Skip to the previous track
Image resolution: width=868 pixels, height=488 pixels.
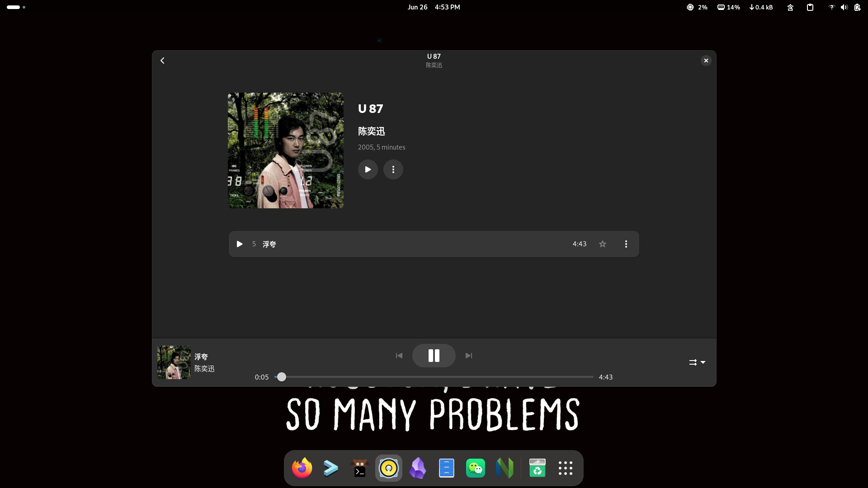click(x=399, y=356)
